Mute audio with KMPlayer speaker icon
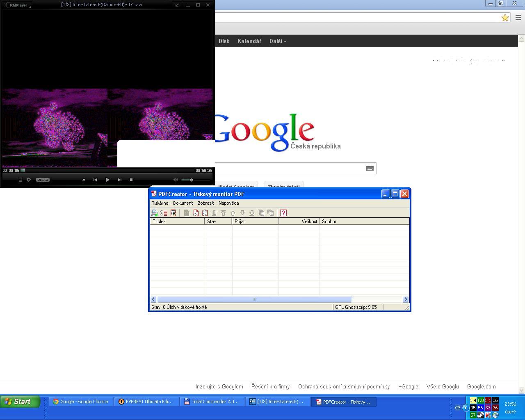 click(176, 180)
